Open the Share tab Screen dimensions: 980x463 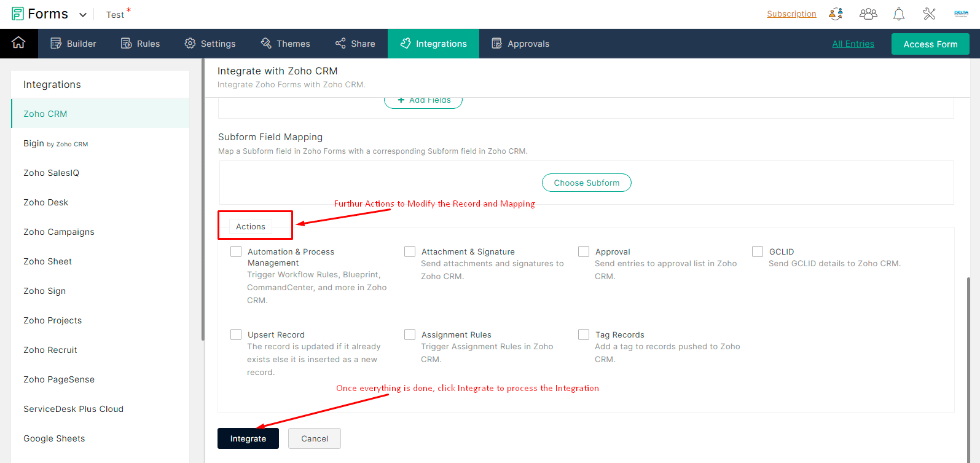click(x=355, y=44)
